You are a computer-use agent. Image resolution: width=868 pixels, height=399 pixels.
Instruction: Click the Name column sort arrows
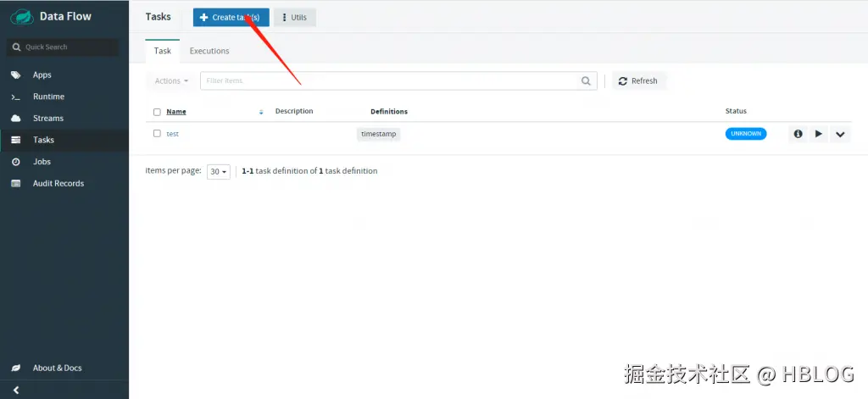point(261,112)
